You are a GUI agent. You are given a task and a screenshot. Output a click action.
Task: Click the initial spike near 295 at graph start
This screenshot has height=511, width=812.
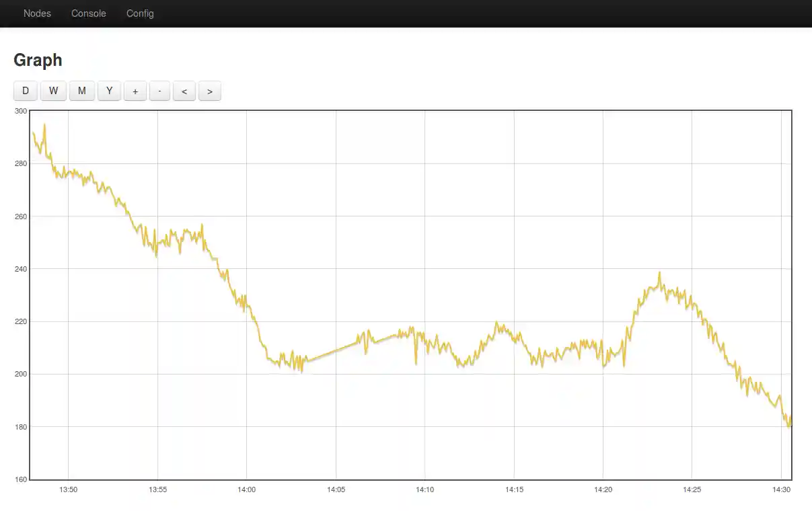pos(44,125)
